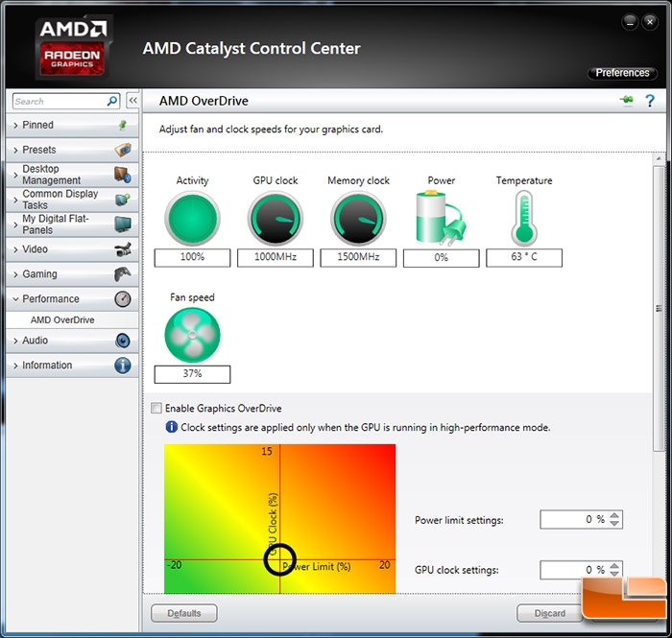Minimize the Catalyst Control Center window
The height and width of the screenshot is (638, 672).
[x=630, y=22]
